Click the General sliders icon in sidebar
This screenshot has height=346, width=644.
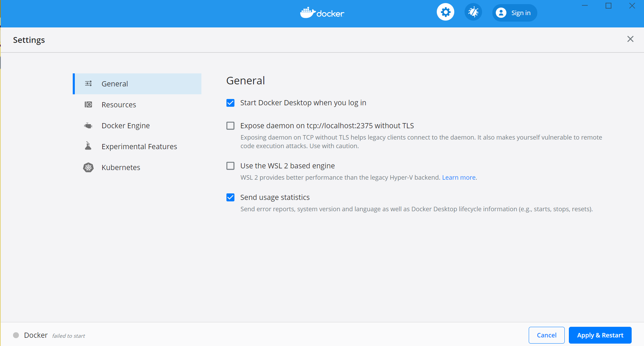click(88, 83)
